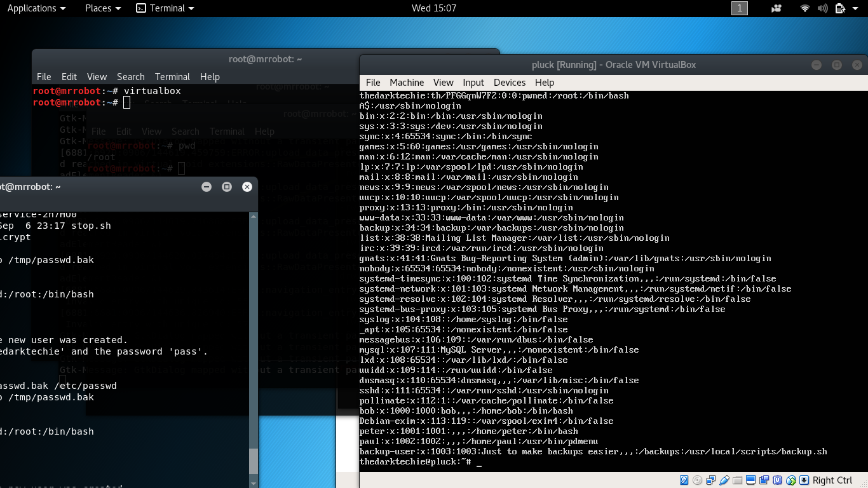The image size is (868, 488).
Task: Open the Terminal app menu in the top bar
Action: [x=165, y=8]
